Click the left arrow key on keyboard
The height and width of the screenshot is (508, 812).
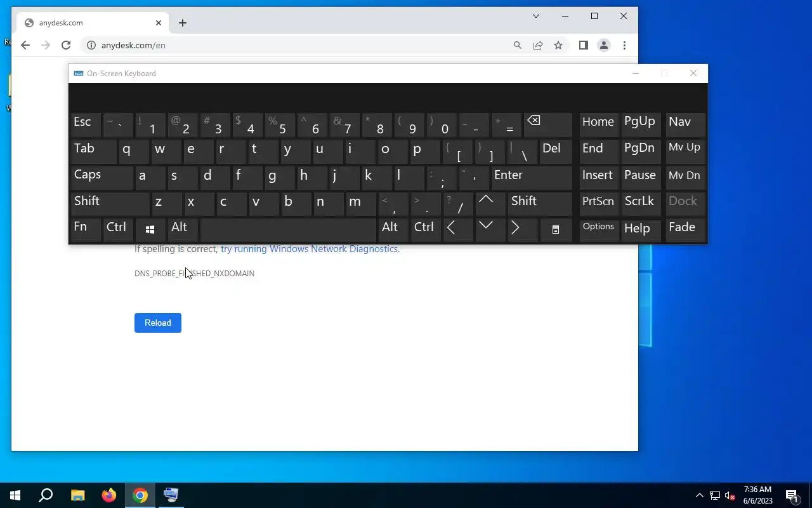457,230
